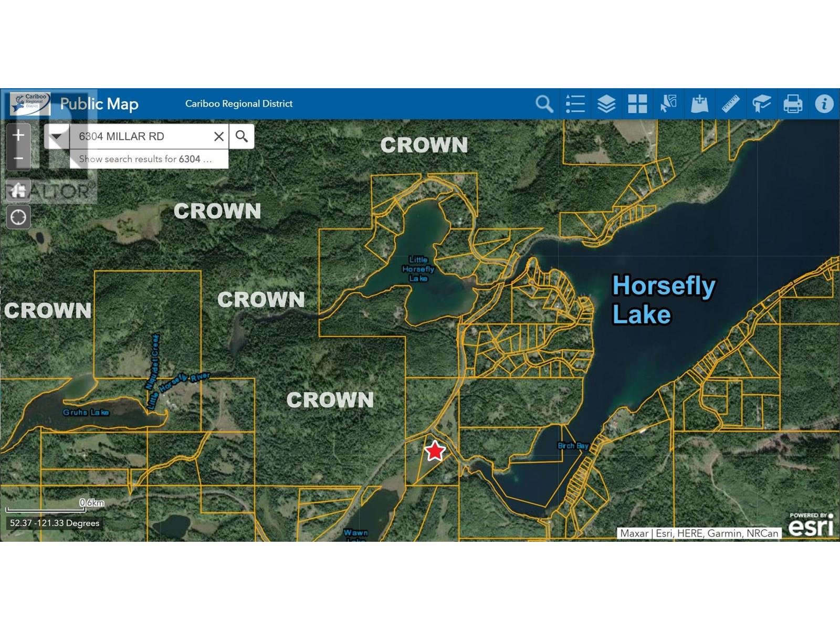Click the 'Gruhs Lake' map label
The width and height of the screenshot is (840, 630).
click(86, 412)
